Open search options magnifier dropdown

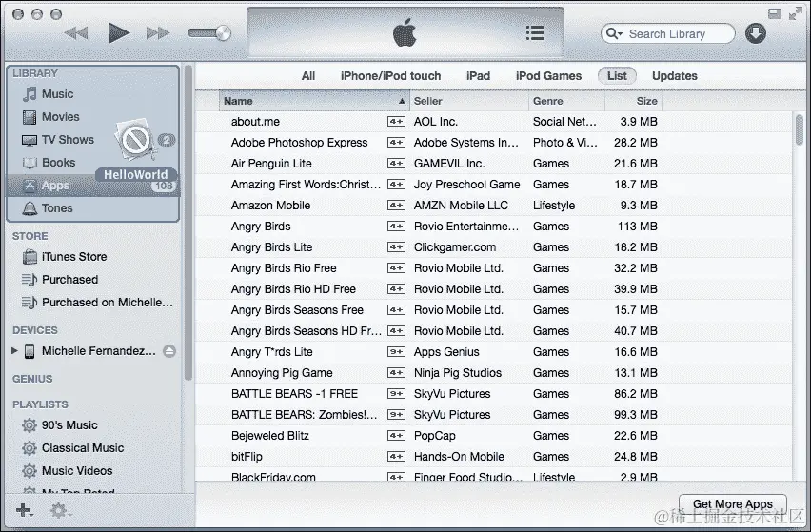[x=614, y=33]
